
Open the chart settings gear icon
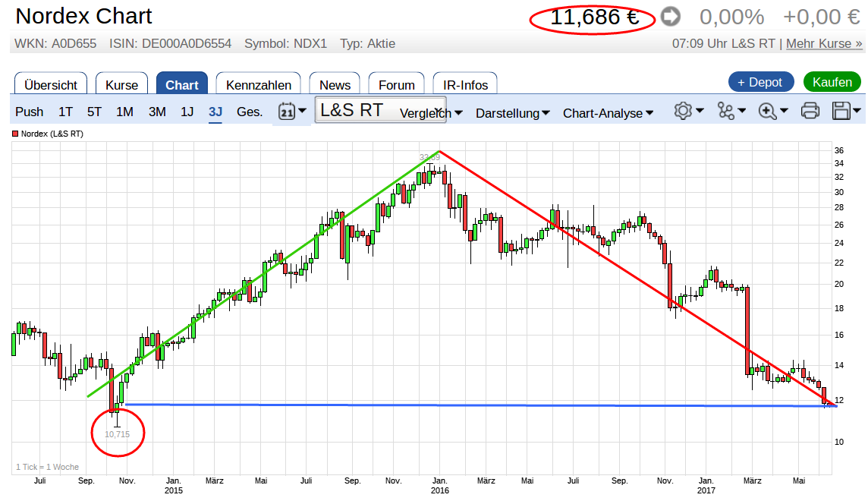[689, 111]
